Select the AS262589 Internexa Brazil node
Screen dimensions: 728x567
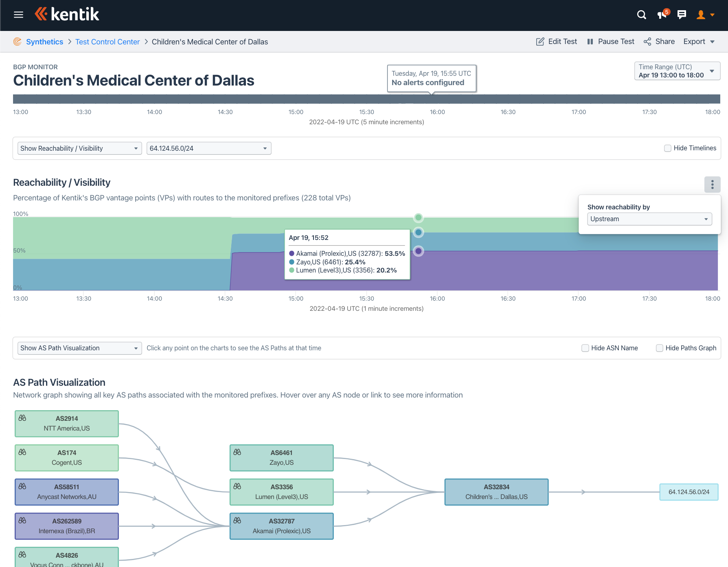[x=67, y=526]
